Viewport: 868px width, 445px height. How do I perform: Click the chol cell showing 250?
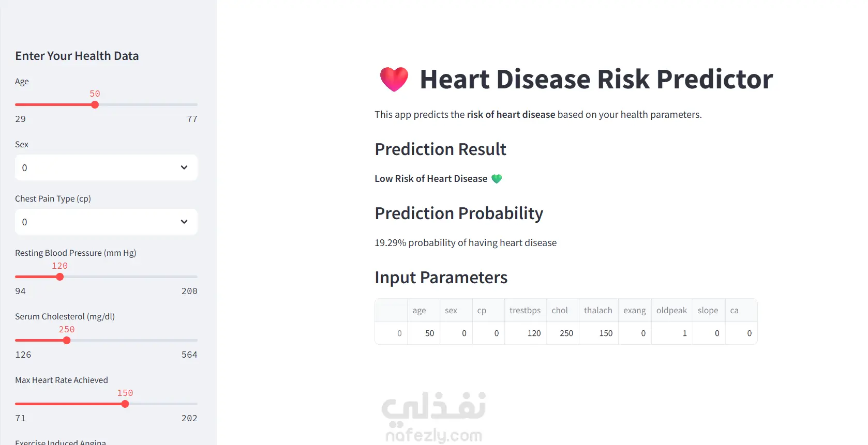(x=563, y=333)
